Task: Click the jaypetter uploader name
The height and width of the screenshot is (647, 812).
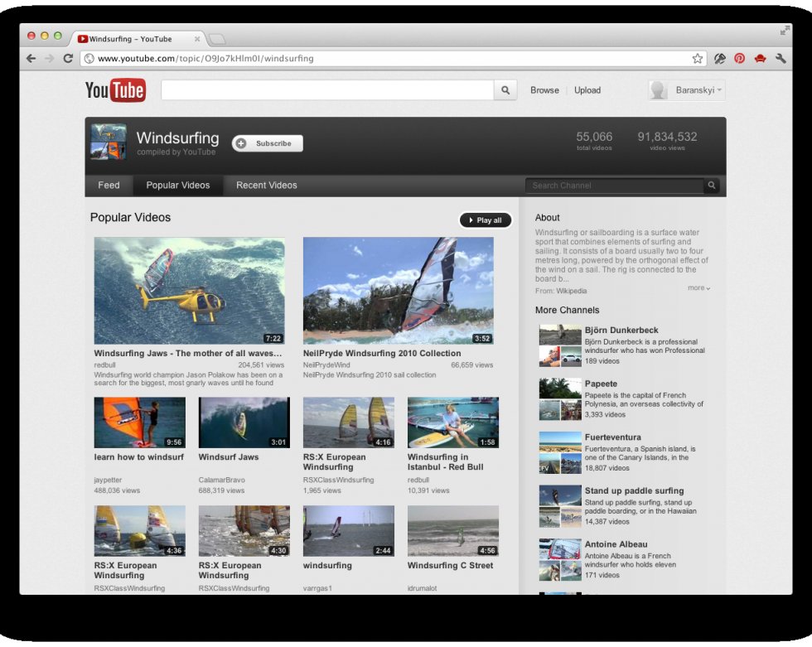Action: tap(108, 480)
